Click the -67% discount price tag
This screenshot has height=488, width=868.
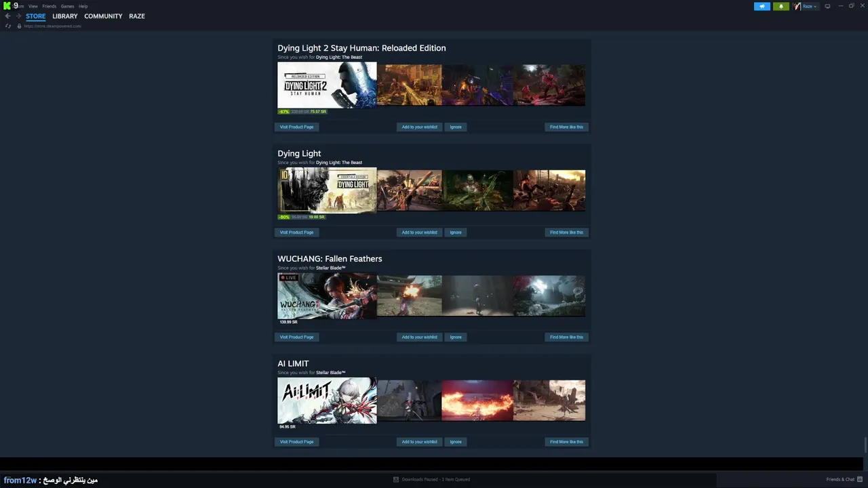(x=302, y=112)
